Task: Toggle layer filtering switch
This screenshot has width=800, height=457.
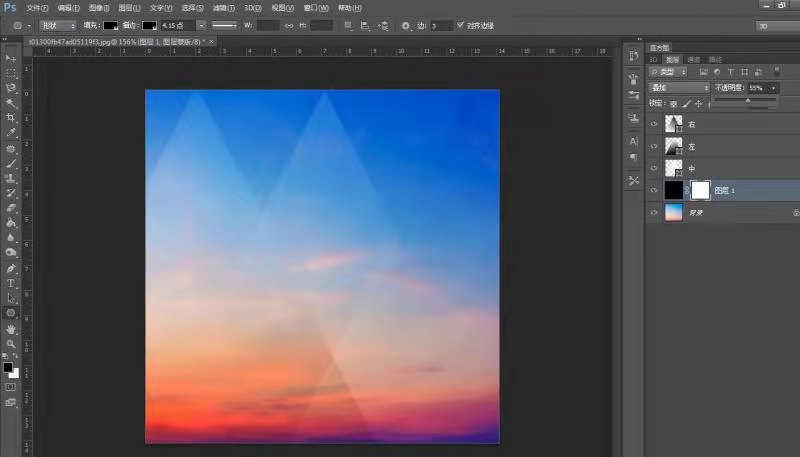Action: (x=777, y=71)
